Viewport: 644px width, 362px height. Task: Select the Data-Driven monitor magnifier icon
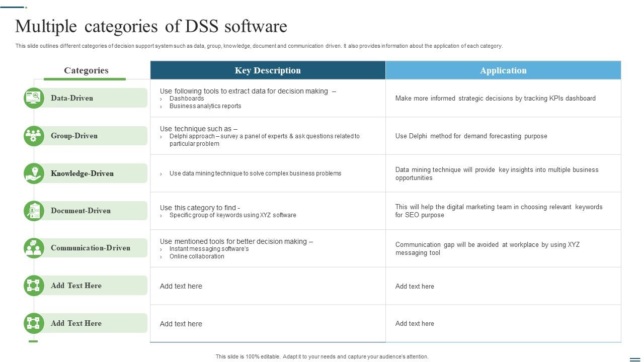click(x=33, y=98)
